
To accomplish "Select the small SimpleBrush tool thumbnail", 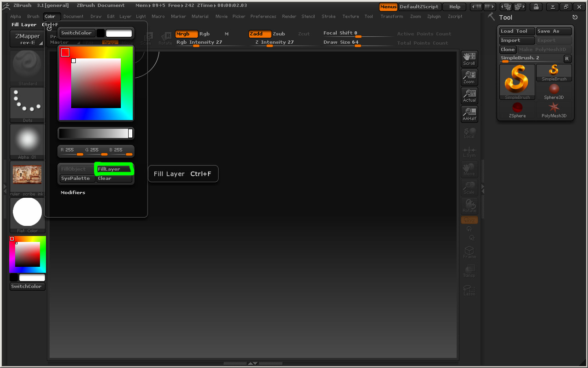I will pos(554,73).
